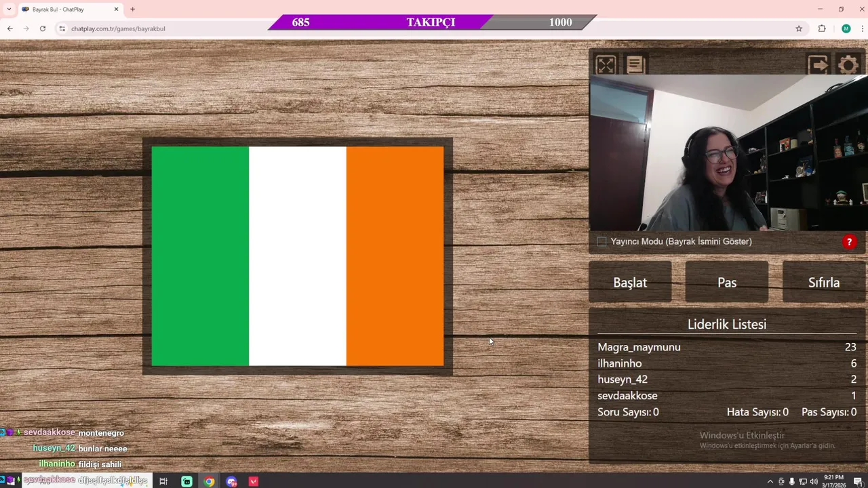Image resolution: width=868 pixels, height=488 pixels.
Task: Open the game settings gear icon
Action: point(848,65)
